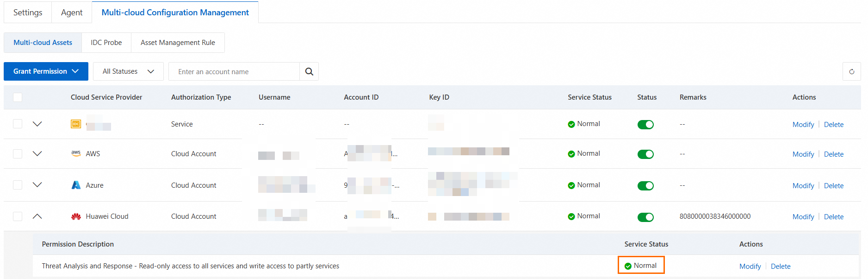Open the Grant Permission dropdown

pos(46,71)
